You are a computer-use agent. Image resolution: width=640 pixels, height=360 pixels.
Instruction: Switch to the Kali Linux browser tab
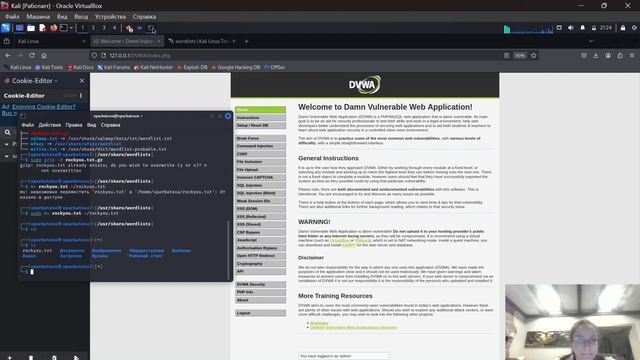49,41
